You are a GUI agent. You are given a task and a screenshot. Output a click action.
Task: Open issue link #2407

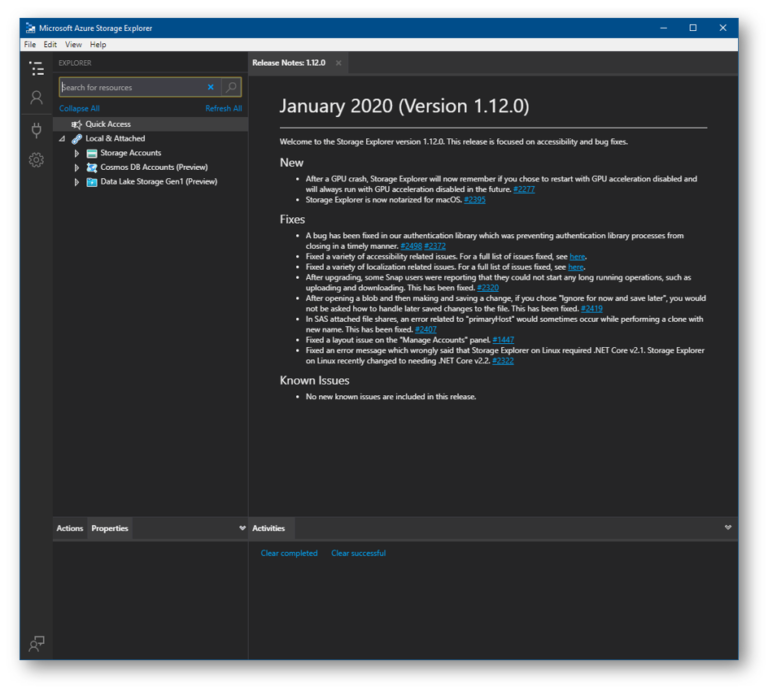tap(426, 330)
